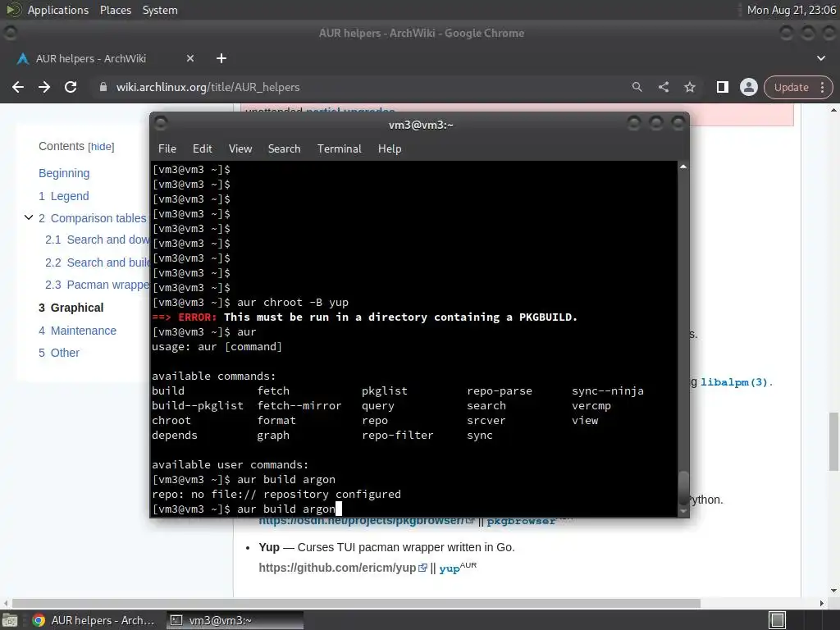Click the page scroll down arrow
This screenshot has height=630, width=840.
833,591
